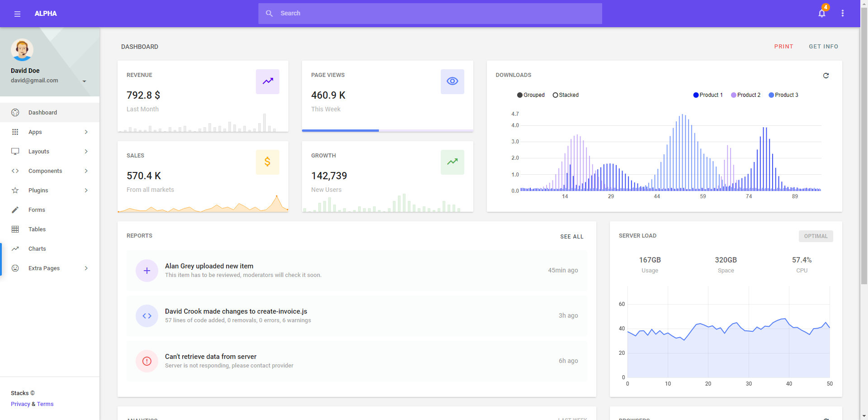Click the GET INFO button
The image size is (868, 420).
(x=823, y=47)
